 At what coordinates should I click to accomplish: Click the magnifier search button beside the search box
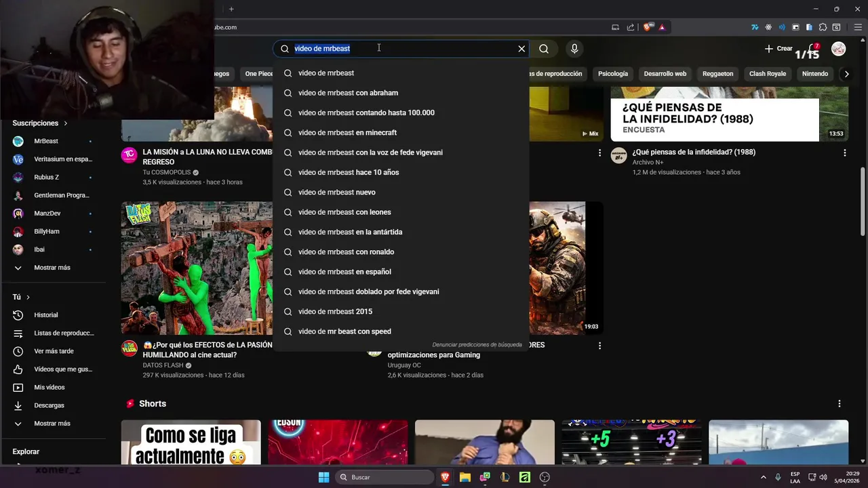(544, 49)
